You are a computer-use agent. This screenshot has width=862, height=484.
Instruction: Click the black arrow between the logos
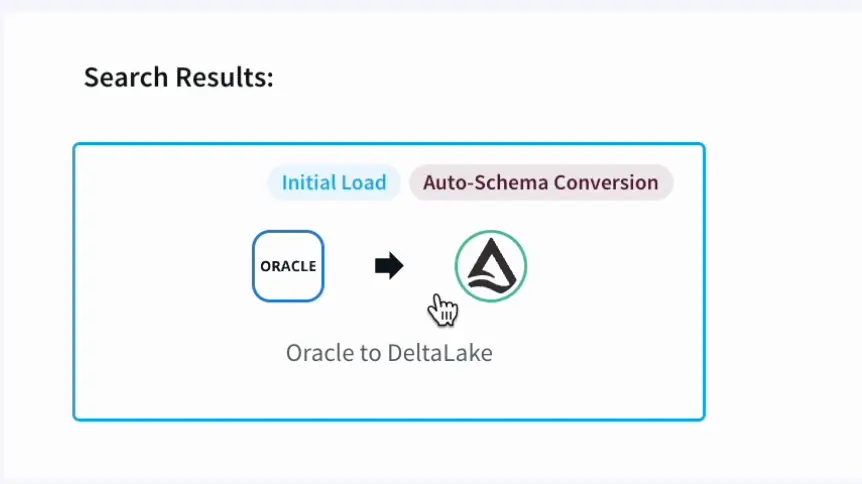389,266
